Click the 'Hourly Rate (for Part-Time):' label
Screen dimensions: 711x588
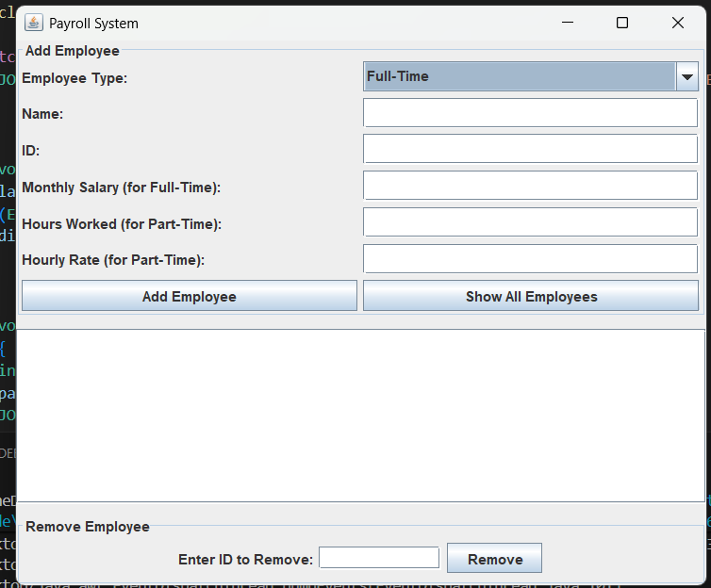click(113, 260)
